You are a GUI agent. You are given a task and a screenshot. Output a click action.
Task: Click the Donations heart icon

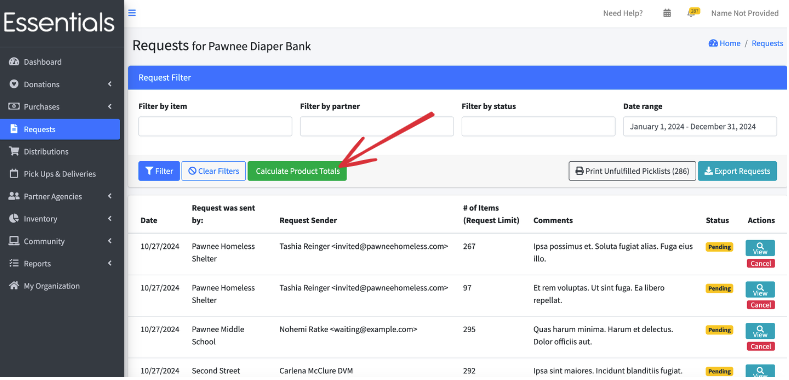14,84
